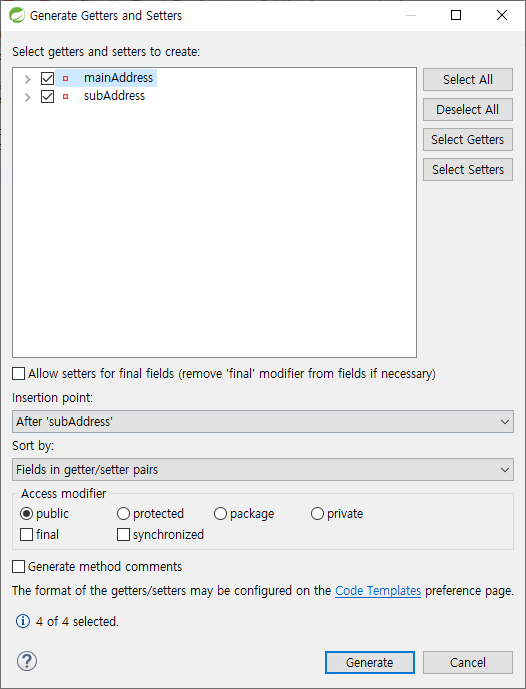
Task: Close the dialog with the X button
Action: point(502,15)
